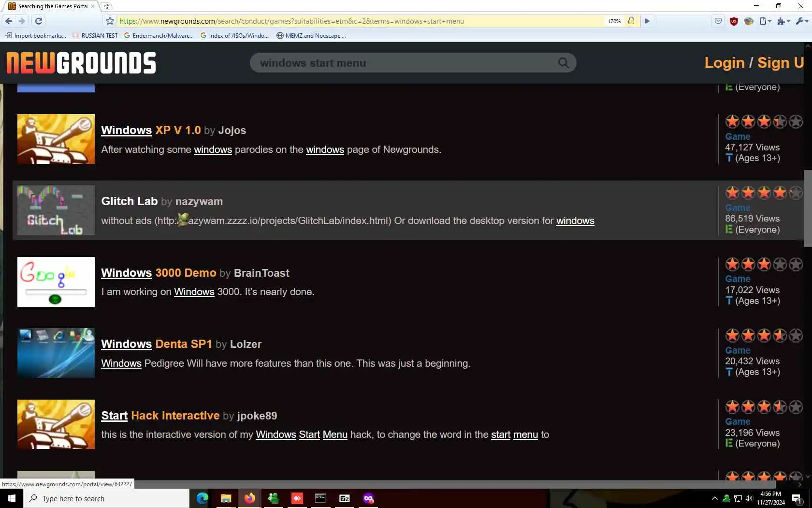Click '47,127 Views' text
Image resolution: width=812 pixels, height=508 pixels.
(752, 148)
